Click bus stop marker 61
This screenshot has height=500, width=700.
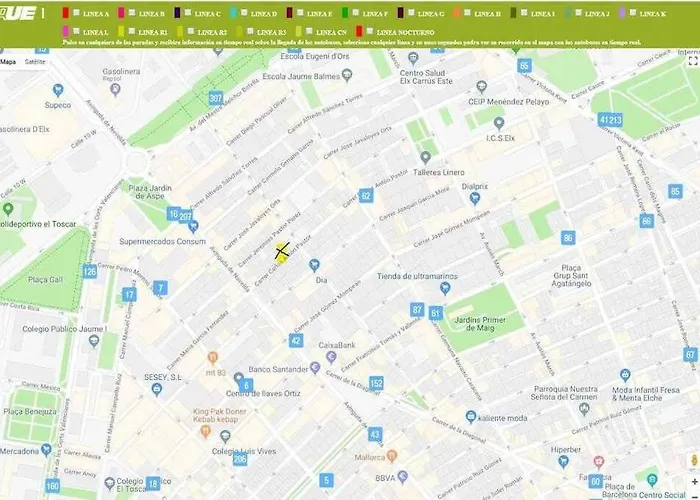pyautogui.click(x=436, y=313)
